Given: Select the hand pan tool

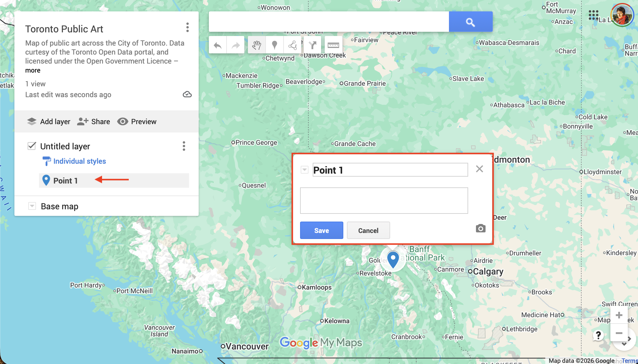Looking at the screenshot, I should coord(257,45).
